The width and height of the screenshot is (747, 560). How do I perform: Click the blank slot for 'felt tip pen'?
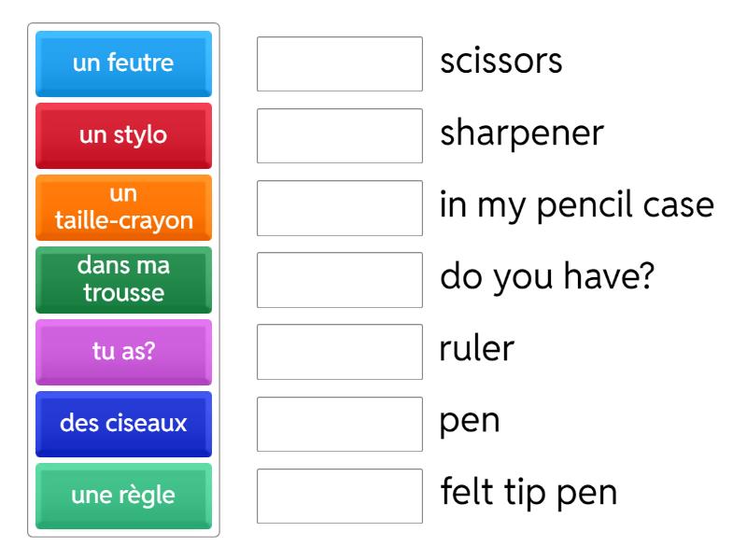pyautogui.click(x=340, y=496)
